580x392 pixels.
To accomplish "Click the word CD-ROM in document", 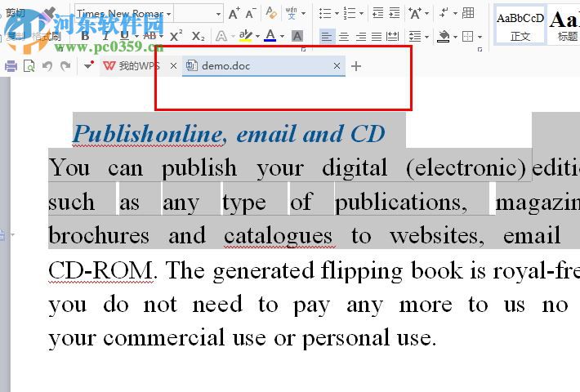I will [100, 270].
